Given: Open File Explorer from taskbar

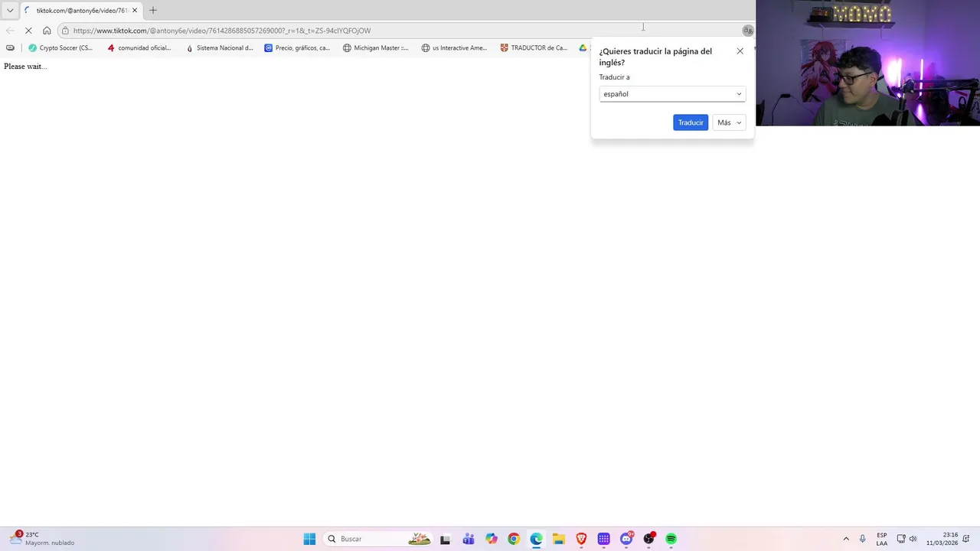Looking at the screenshot, I should (x=559, y=539).
